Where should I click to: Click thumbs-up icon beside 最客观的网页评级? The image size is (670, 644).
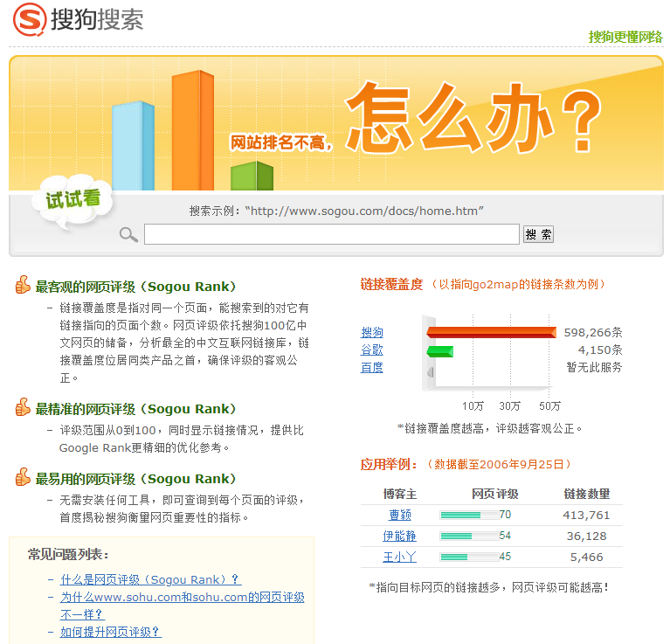[23, 285]
